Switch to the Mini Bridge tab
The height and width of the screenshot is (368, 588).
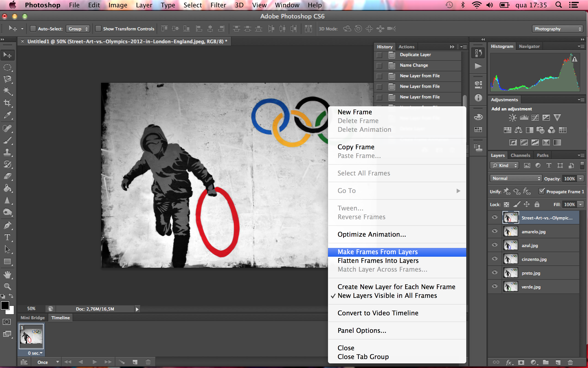click(x=33, y=318)
